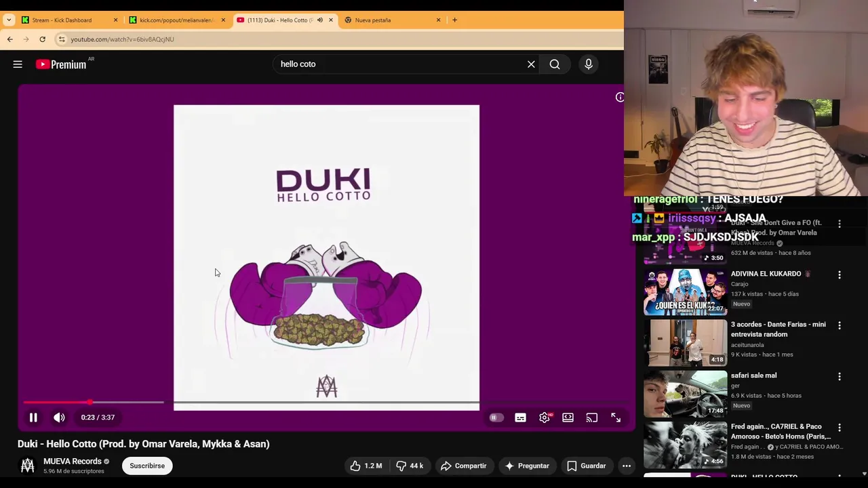This screenshot has width=868, height=488.
Task: Save the video with Guardar
Action: 587,466
